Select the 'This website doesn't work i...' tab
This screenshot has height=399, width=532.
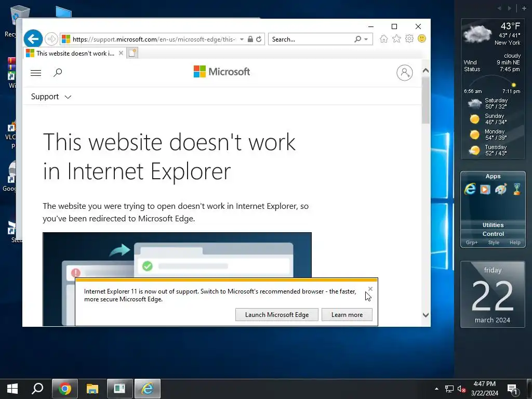point(71,54)
